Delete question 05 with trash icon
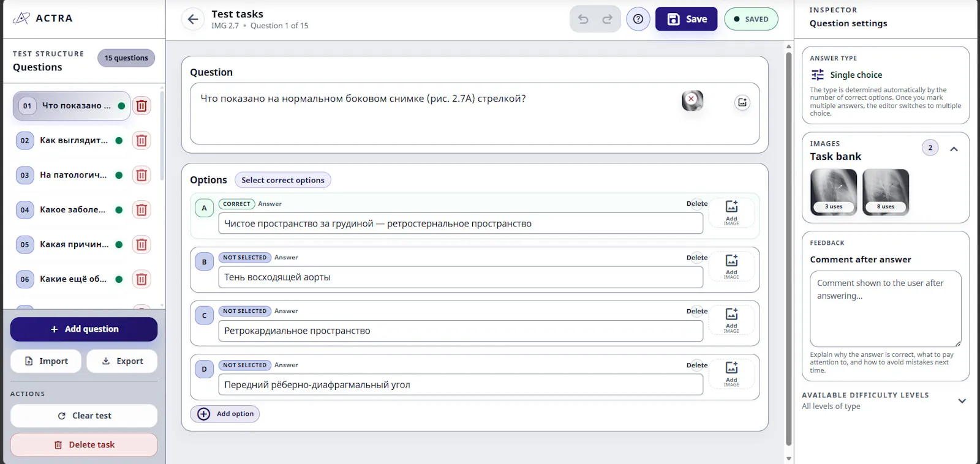Viewport: 980px width, 464px height. (x=141, y=245)
